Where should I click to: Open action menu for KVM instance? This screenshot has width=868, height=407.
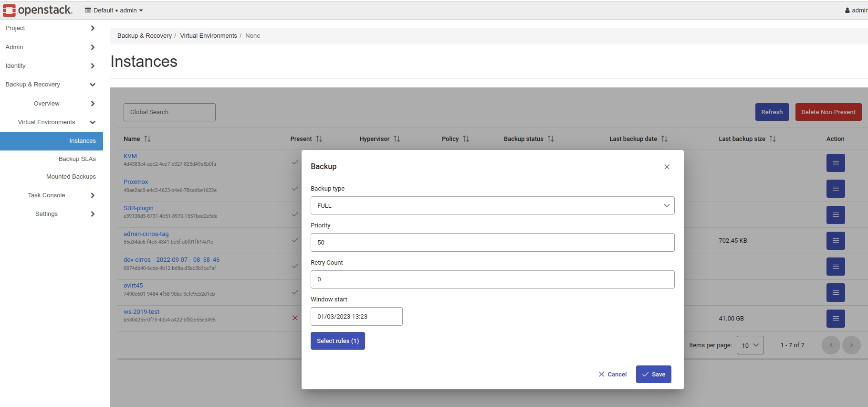click(835, 163)
